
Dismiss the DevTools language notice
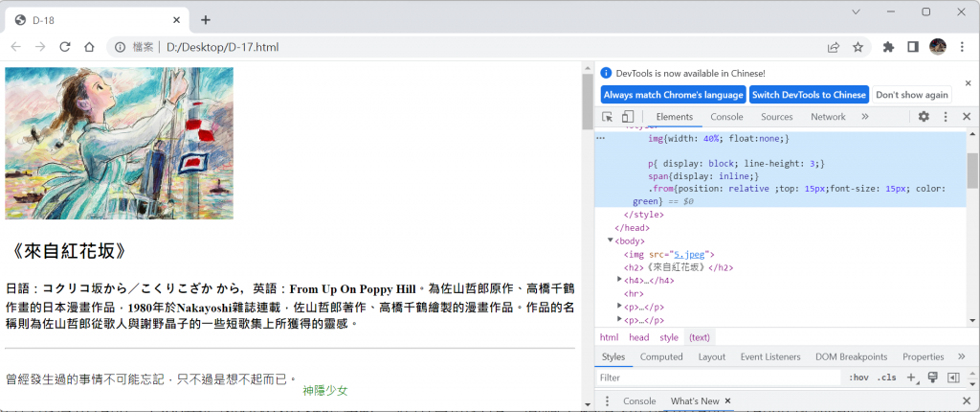(969, 82)
